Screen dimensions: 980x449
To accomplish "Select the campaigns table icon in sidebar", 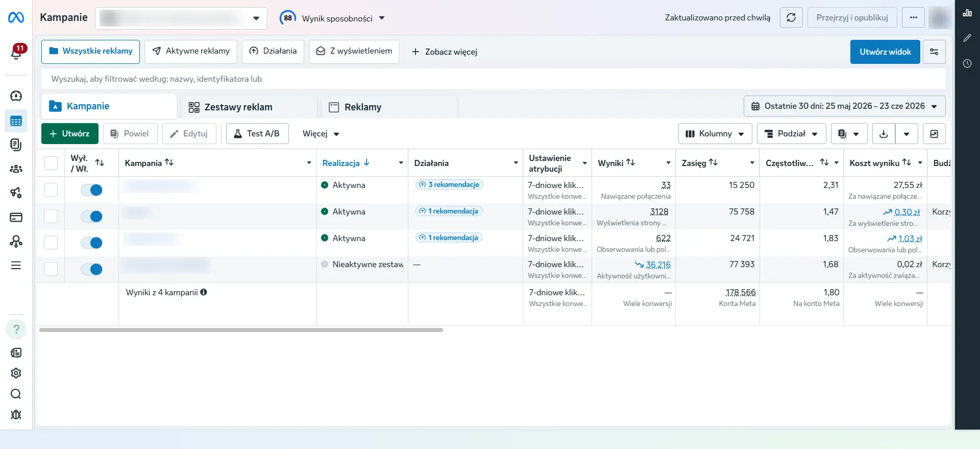I will click(16, 121).
